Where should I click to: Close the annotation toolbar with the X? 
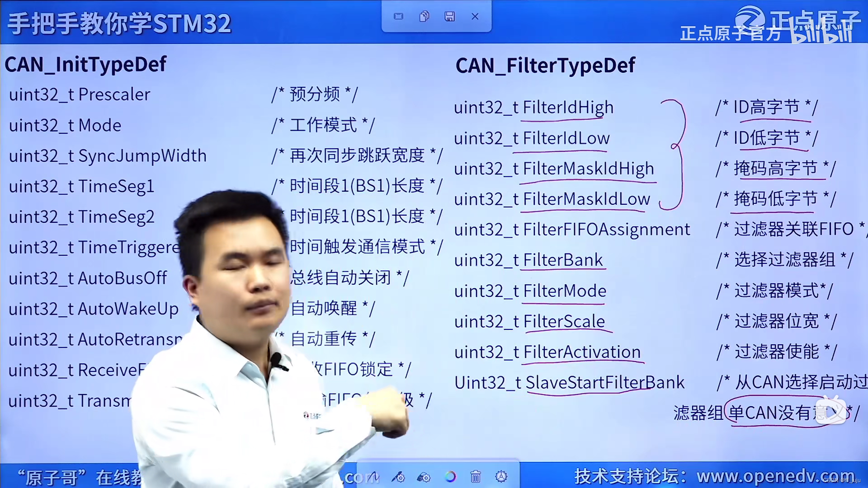tap(475, 16)
